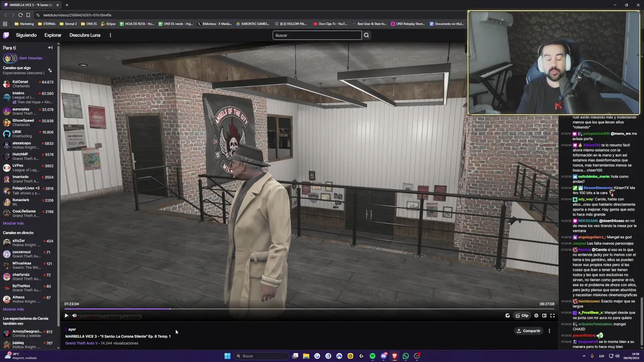
Task: Open knekro channel in sidebar
Action: pos(29,98)
